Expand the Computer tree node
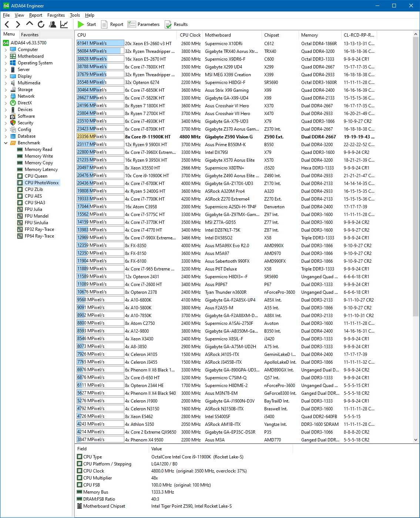420x518 pixels. point(6,50)
